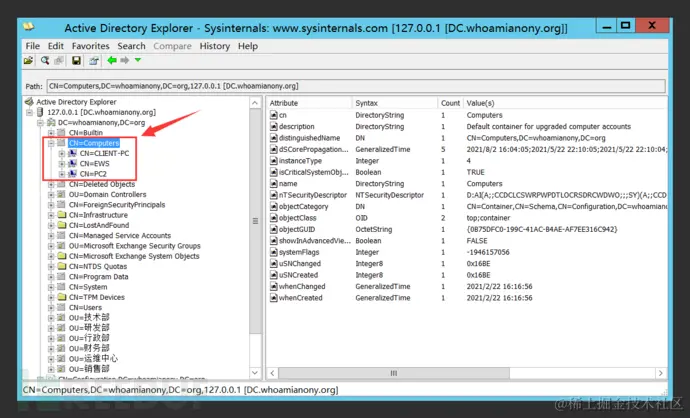This screenshot has height=418, width=690.
Task: Click the domain icon beside DC=whoamianony,DC=org
Action: coord(51,122)
